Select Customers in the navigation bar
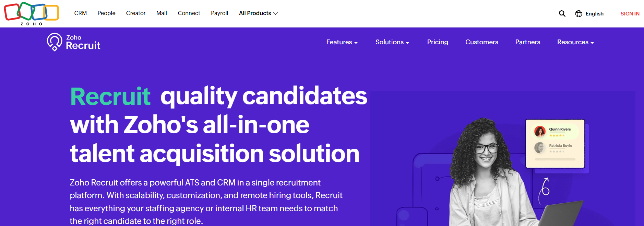644x226 pixels. coord(481,42)
